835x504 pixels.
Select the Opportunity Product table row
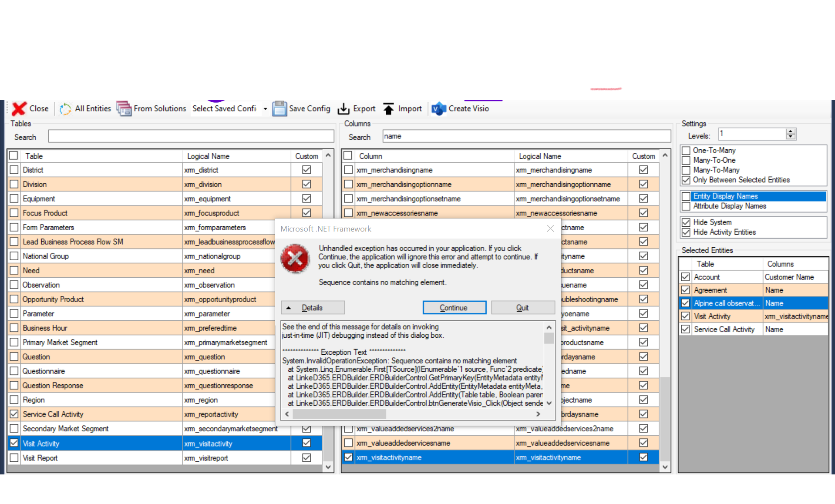pyautogui.click(x=165, y=299)
